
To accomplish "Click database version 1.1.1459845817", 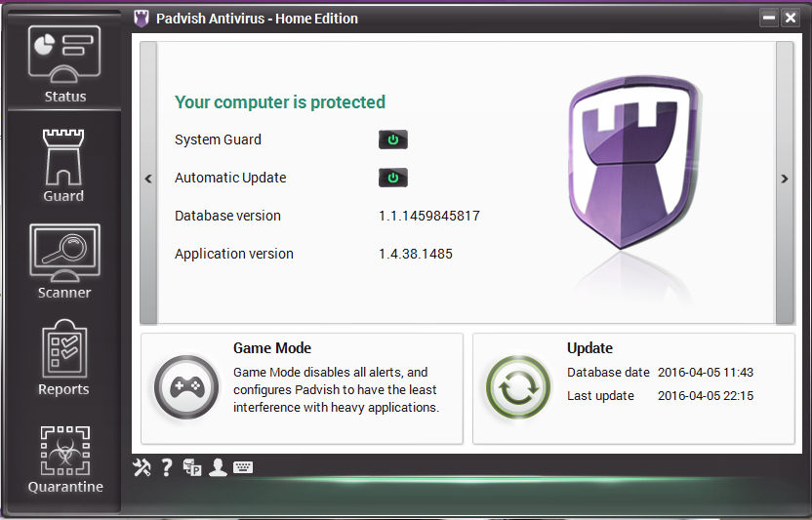I will click(x=429, y=216).
